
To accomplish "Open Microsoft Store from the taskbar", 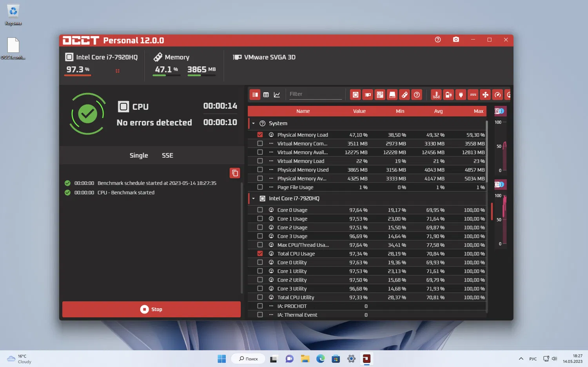I will [x=336, y=359].
